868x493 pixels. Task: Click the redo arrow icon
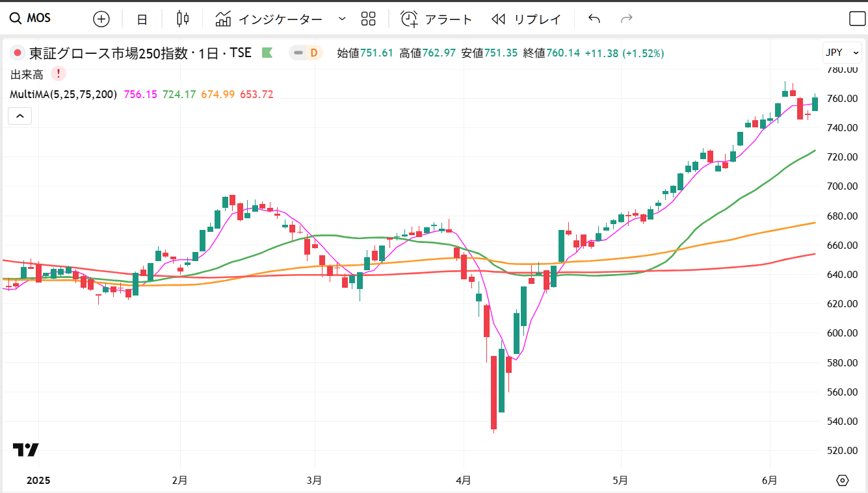point(627,19)
